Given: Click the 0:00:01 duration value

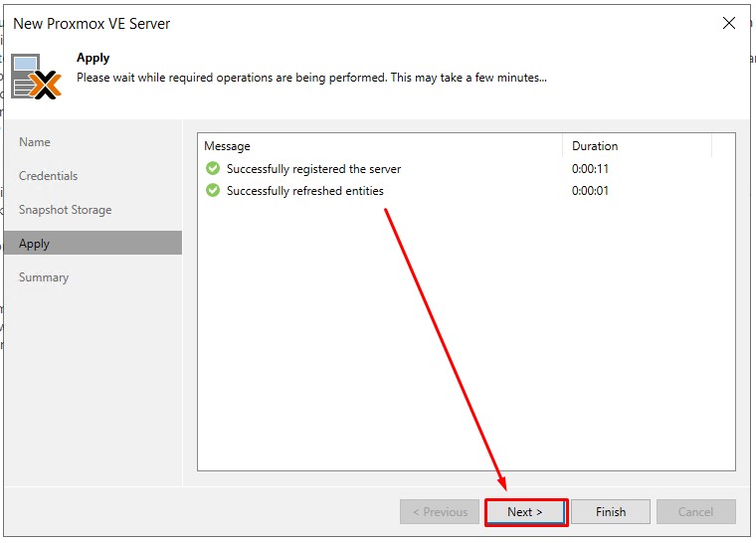Looking at the screenshot, I should pyautogui.click(x=590, y=191).
